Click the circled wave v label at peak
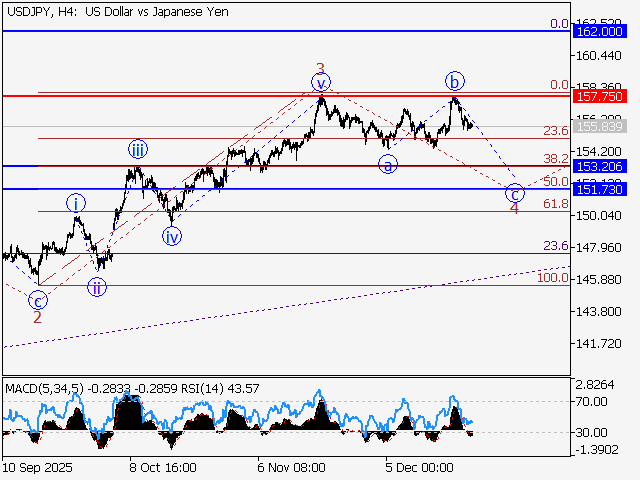The height and width of the screenshot is (480, 640). click(x=320, y=82)
